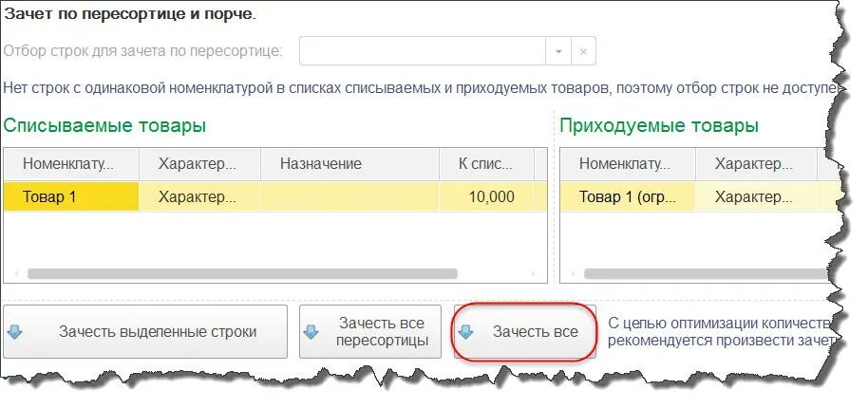Select the quantity cell '10,000'
The width and height of the screenshot is (868, 408).
486,196
